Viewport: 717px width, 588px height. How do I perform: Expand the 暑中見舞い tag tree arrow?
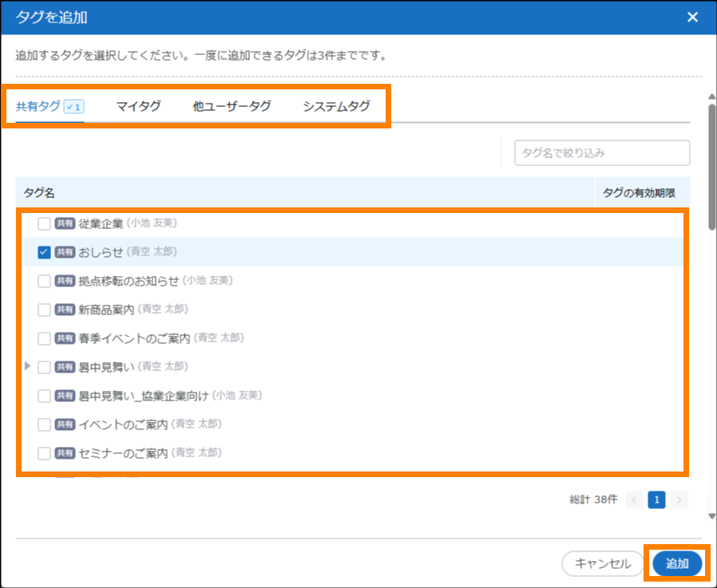click(27, 366)
